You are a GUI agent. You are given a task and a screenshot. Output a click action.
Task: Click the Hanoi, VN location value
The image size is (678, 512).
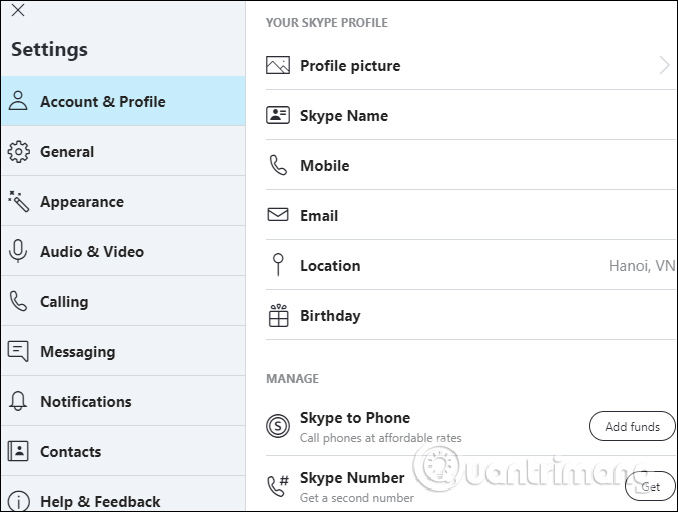pos(642,266)
